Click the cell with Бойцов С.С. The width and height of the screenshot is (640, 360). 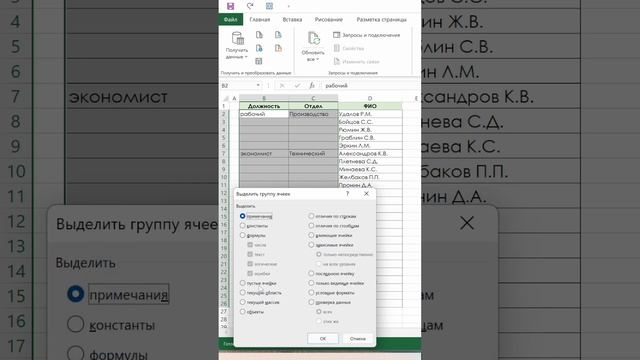370,122
